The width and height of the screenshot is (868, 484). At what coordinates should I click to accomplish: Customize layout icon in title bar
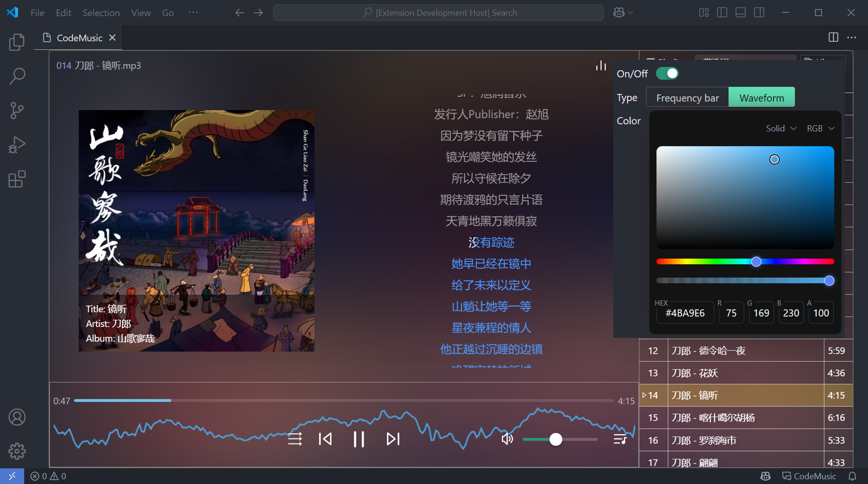pyautogui.click(x=704, y=13)
